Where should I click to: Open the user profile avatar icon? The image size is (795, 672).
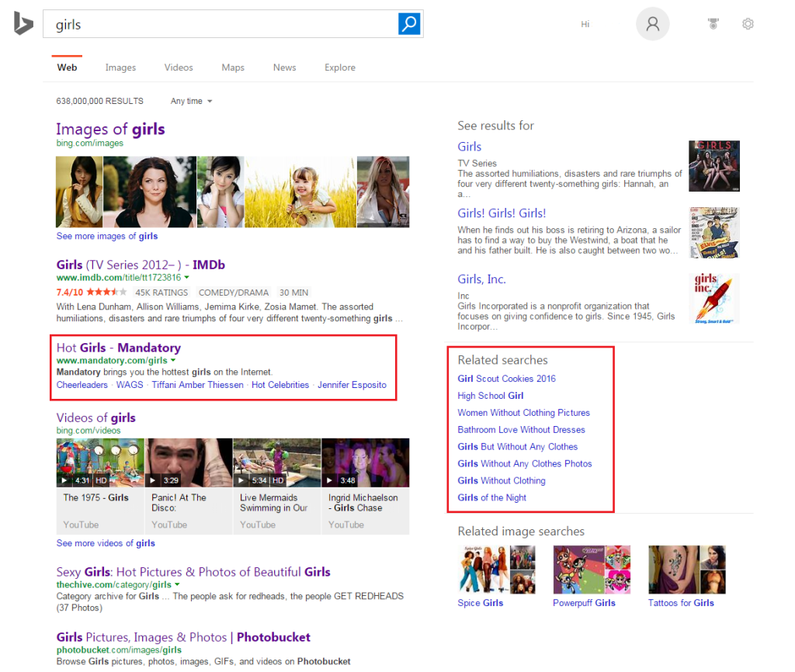652,24
